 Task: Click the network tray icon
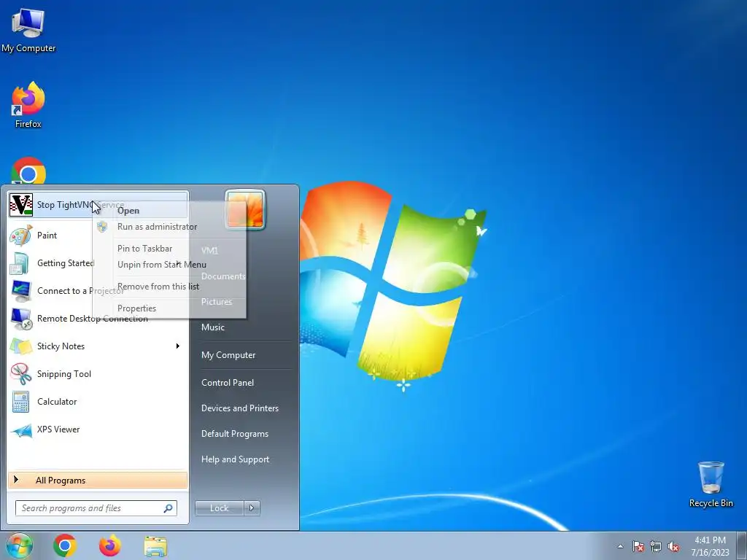pos(656,546)
